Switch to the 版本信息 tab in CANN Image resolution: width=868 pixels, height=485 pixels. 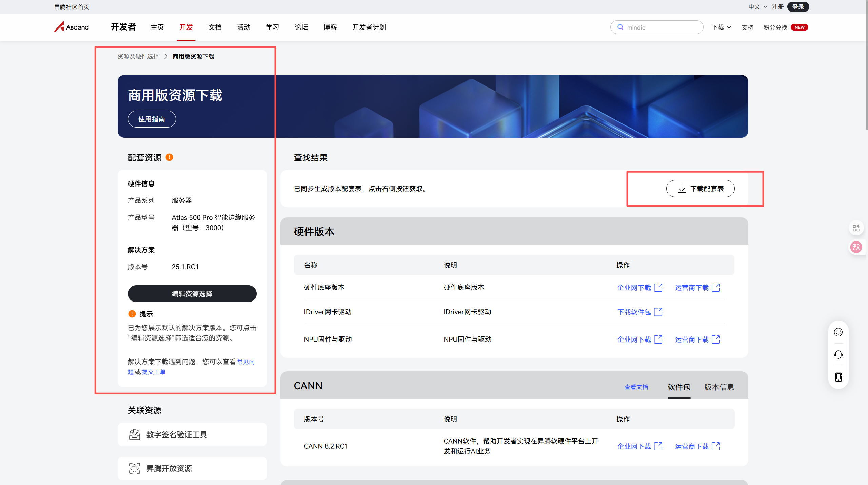719,387
